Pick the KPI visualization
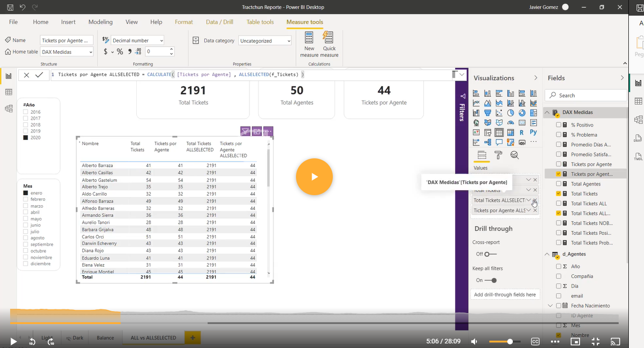 click(x=476, y=133)
